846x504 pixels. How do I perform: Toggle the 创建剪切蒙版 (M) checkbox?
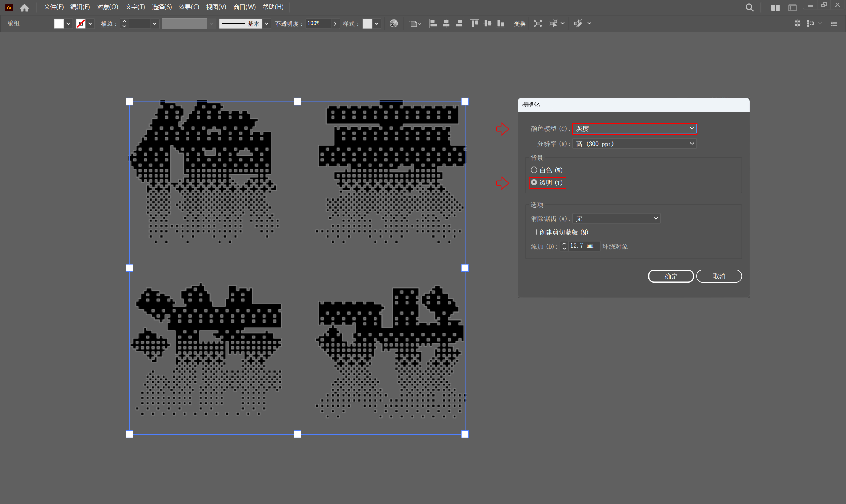point(534,232)
